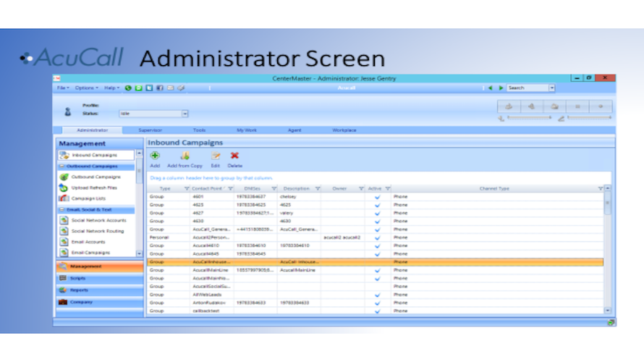Open Outbound Campaigns item with green icon
This screenshot has height=362, width=644.
coord(96,177)
